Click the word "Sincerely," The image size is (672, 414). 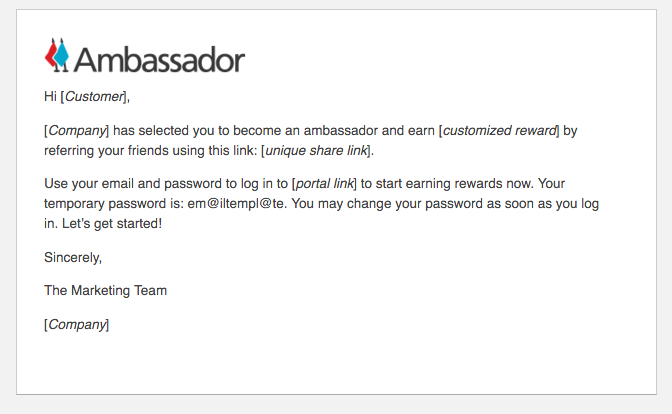click(73, 257)
